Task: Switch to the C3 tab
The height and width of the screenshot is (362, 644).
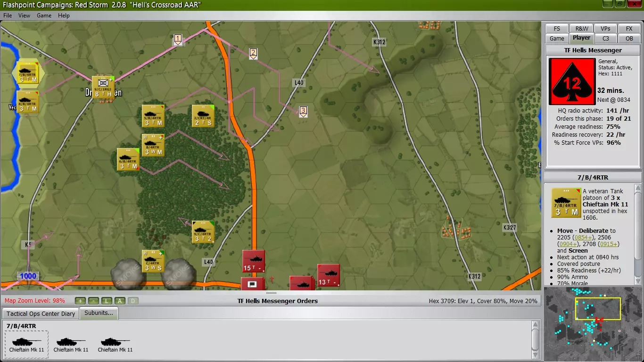Action: tap(606, 39)
